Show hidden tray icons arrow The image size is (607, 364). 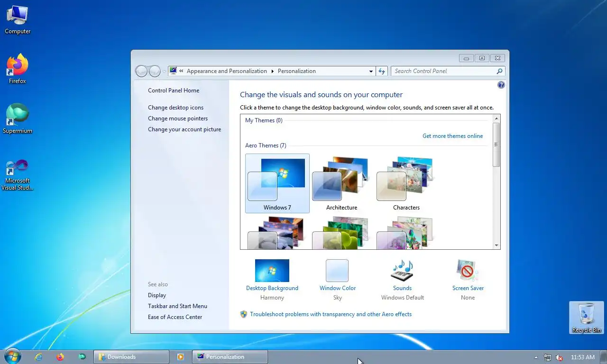pyautogui.click(x=536, y=357)
